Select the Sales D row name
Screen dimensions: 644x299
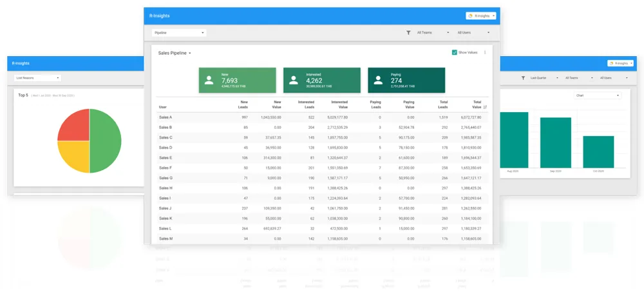point(166,148)
